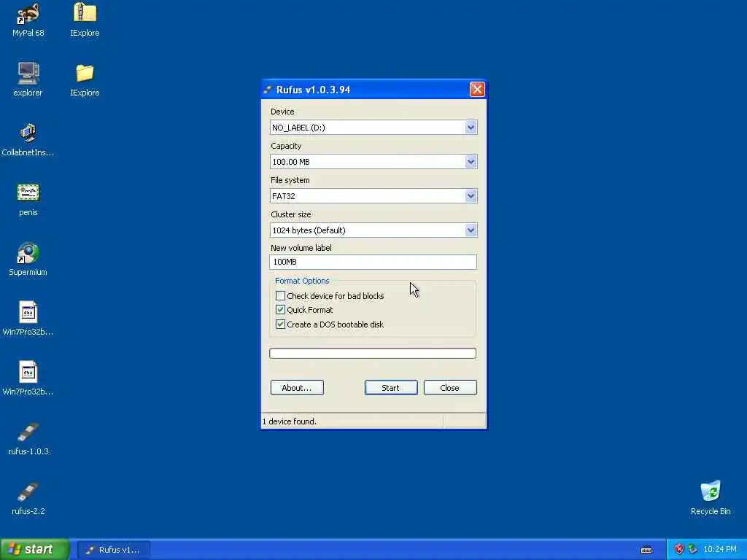747x560 pixels.
Task: Open the Capacity dropdown list
Action: tap(471, 161)
